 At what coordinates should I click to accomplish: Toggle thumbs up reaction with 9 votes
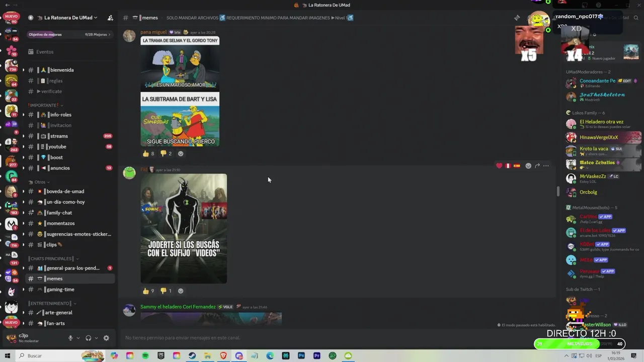point(148,291)
